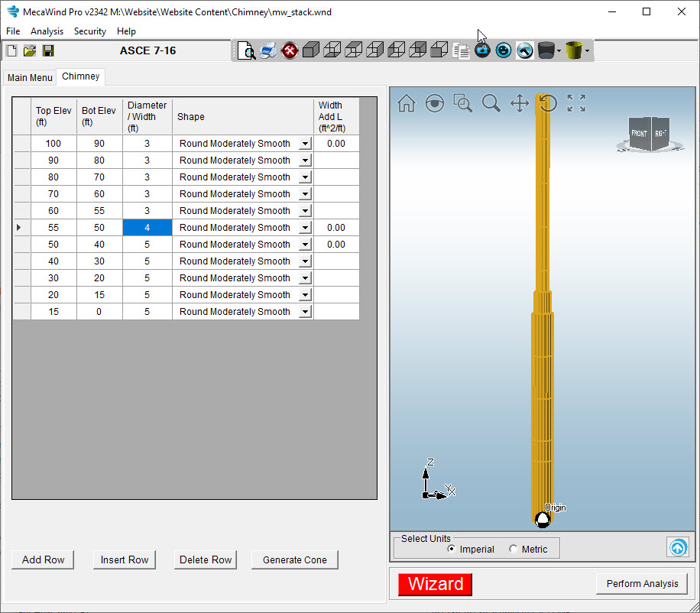Expand shape dropdown for the 55 ft row

305,228
